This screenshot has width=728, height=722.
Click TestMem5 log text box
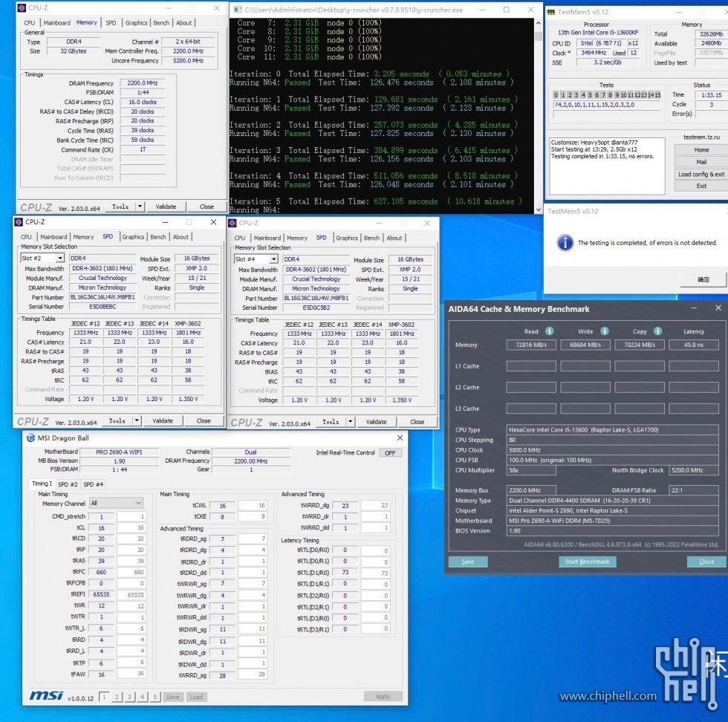[x=608, y=166]
